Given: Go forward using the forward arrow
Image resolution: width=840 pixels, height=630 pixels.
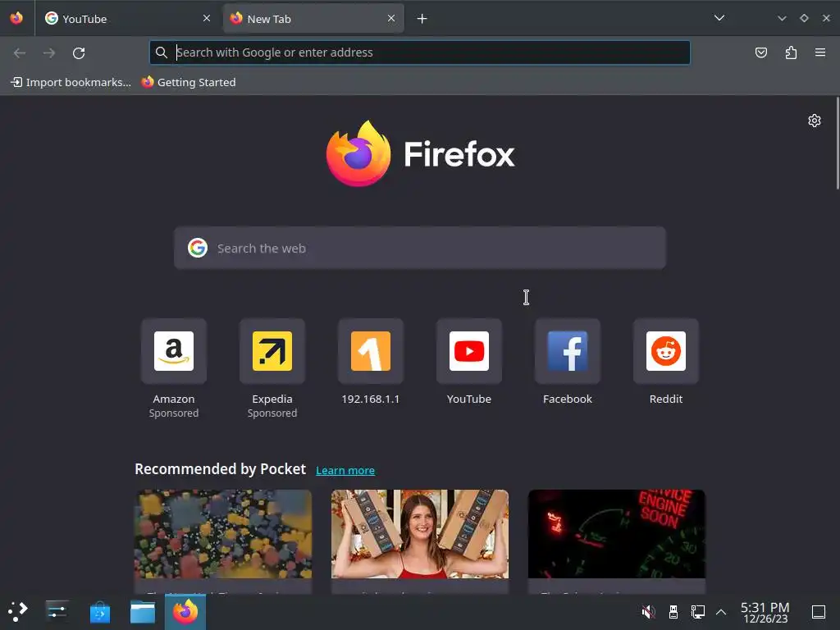Looking at the screenshot, I should [x=49, y=52].
